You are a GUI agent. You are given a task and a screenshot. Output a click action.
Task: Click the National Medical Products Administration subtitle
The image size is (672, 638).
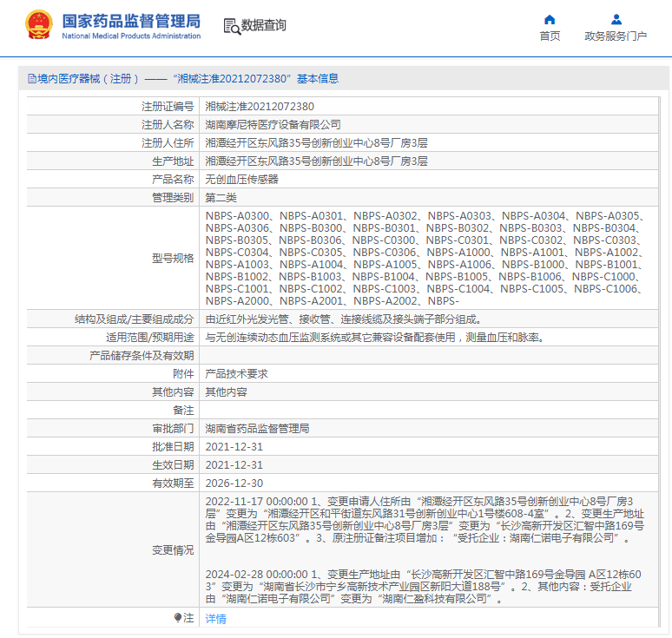click(x=131, y=36)
